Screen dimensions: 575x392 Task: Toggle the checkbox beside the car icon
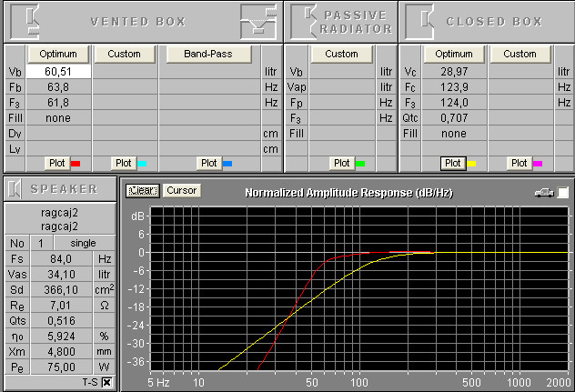[x=563, y=193]
